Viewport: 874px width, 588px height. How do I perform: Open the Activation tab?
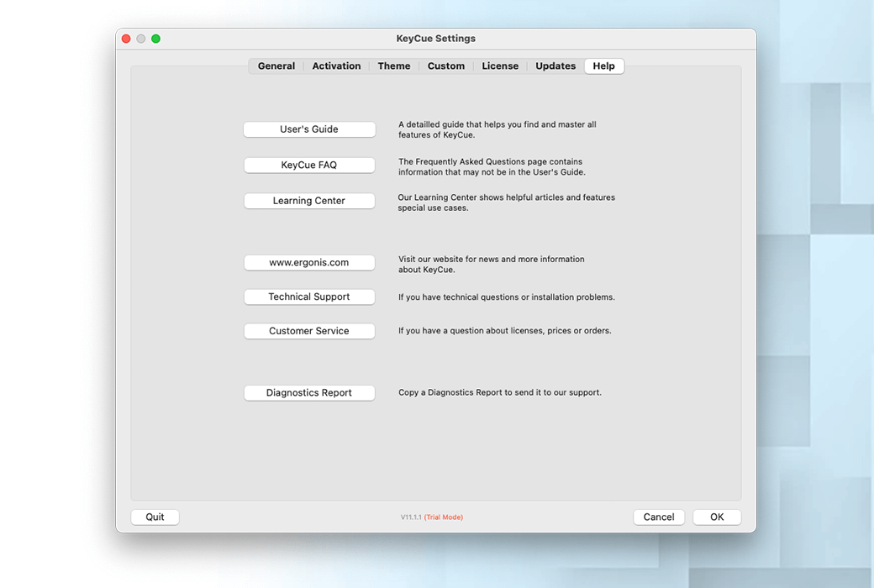336,66
